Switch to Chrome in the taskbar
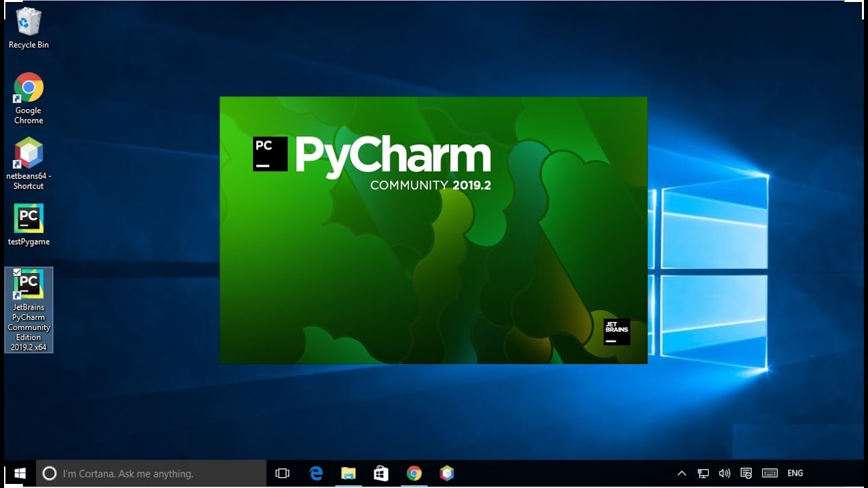 (x=414, y=473)
